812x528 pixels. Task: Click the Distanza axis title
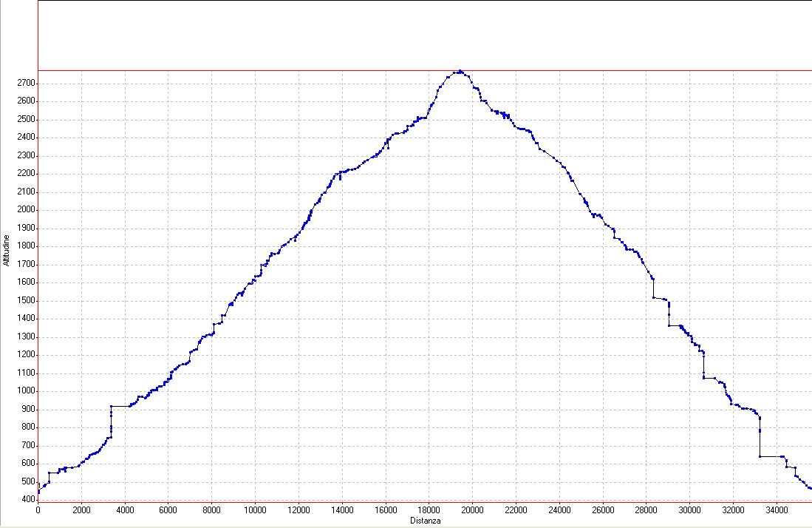(425, 520)
